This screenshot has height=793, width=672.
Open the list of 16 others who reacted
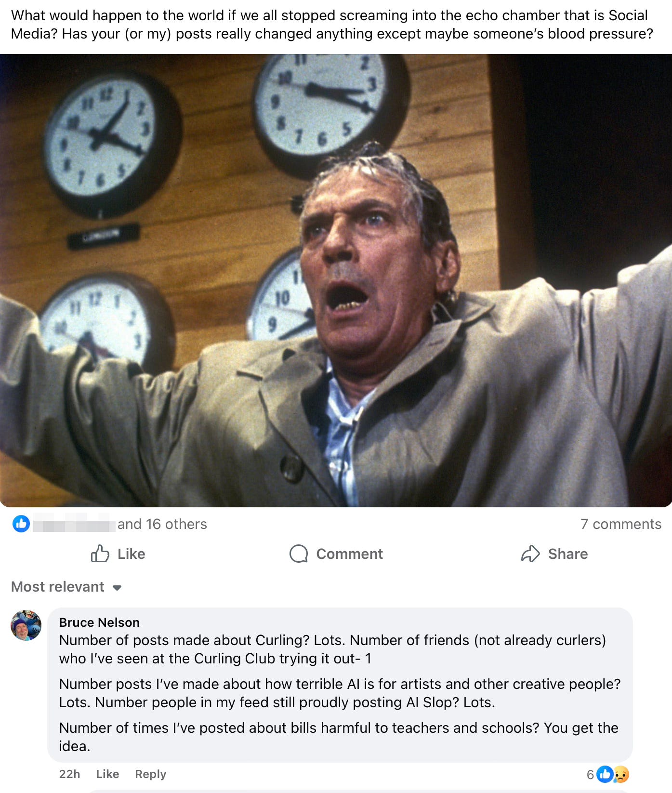(x=162, y=524)
